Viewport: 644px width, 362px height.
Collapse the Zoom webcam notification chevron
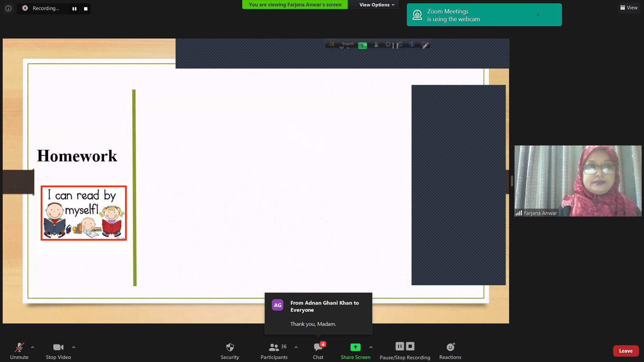(x=538, y=15)
